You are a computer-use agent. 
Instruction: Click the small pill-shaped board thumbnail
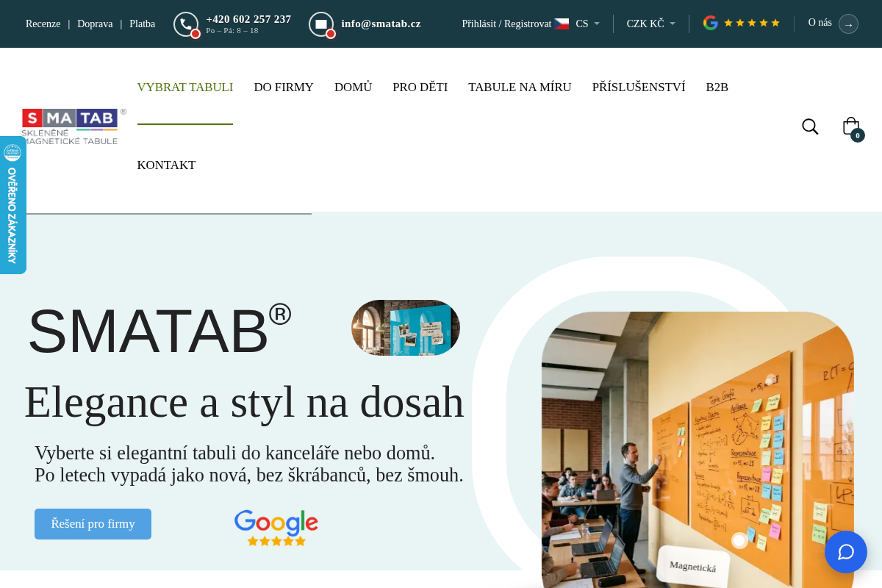coord(406,328)
